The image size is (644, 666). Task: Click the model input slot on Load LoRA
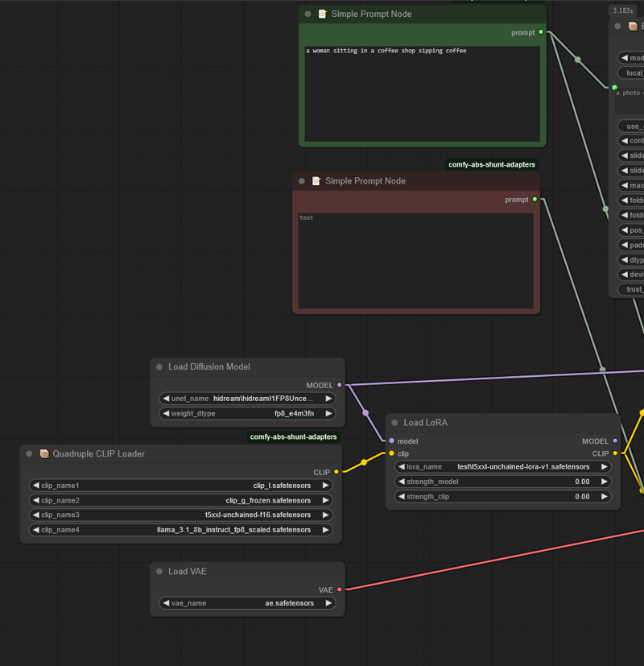(x=391, y=441)
